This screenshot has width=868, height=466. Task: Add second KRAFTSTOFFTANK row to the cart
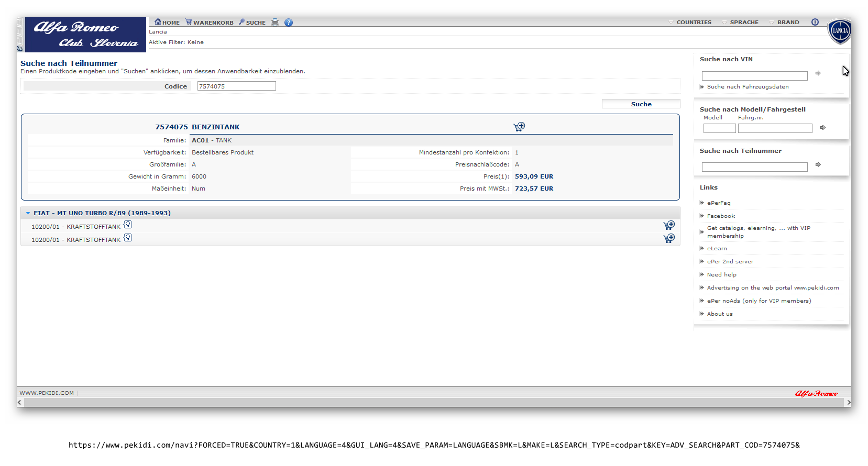pos(669,238)
